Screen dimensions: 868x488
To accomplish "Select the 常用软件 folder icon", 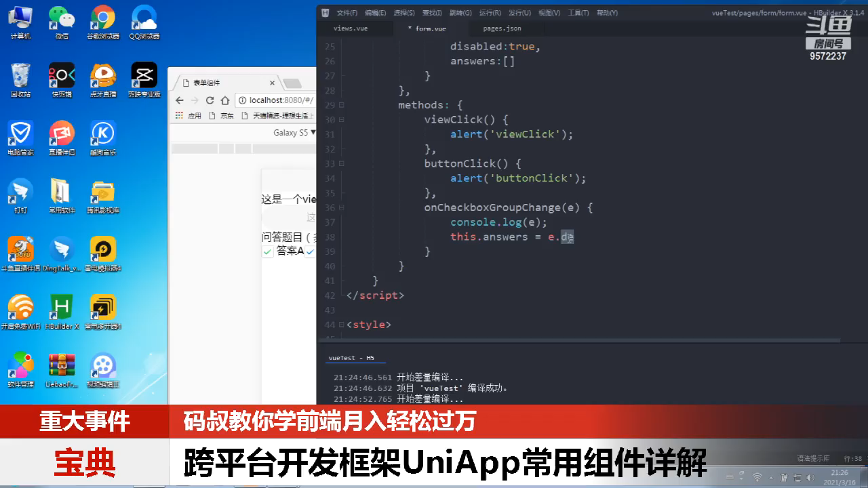I will tap(62, 197).
